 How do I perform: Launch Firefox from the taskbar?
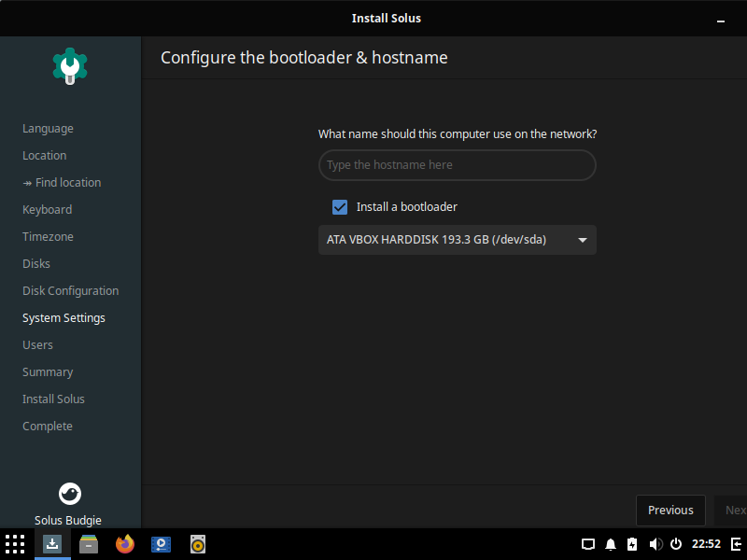tap(125, 544)
